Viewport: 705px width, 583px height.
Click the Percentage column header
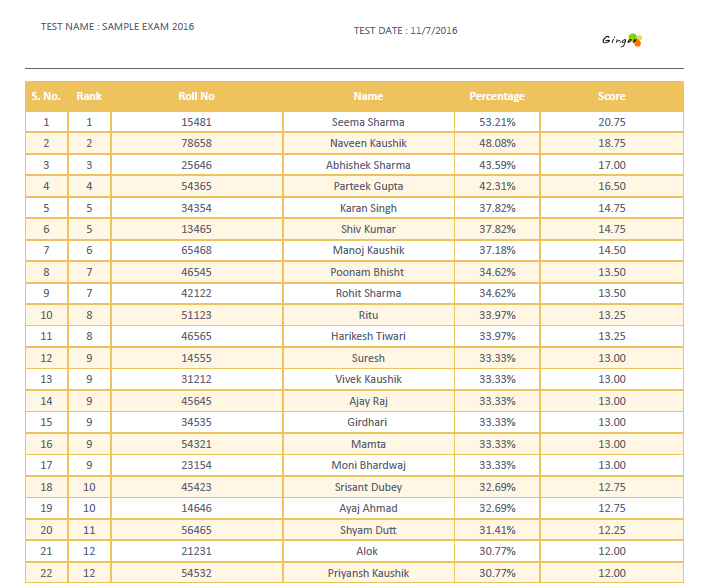(497, 97)
